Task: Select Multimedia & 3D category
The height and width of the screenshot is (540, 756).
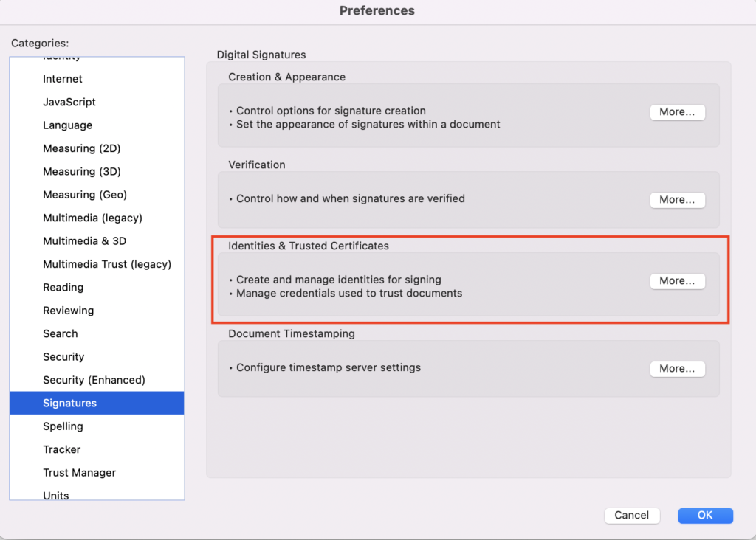Action: [x=84, y=241]
